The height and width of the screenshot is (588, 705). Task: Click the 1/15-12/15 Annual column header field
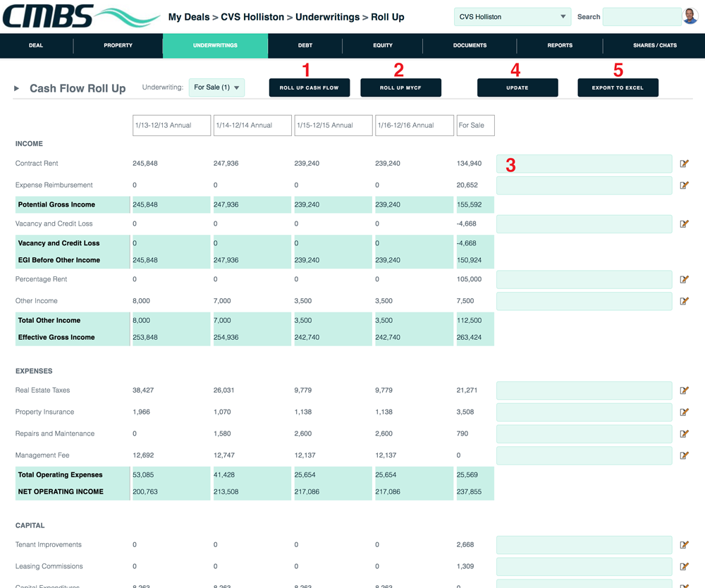coord(333,125)
